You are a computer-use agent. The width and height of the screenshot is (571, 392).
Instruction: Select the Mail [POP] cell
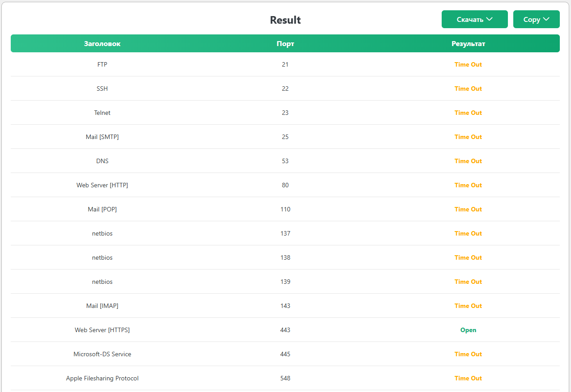coord(102,209)
